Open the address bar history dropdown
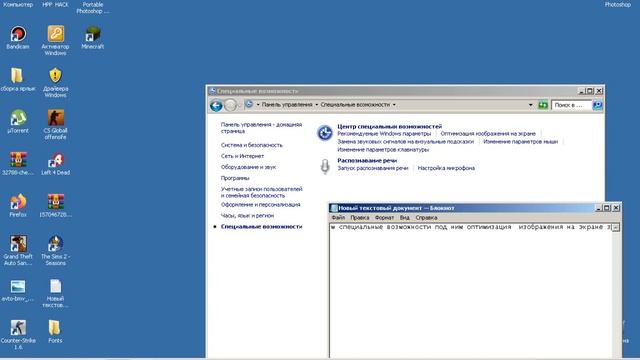The width and height of the screenshot is (640, 360). [x=530, y=105]
